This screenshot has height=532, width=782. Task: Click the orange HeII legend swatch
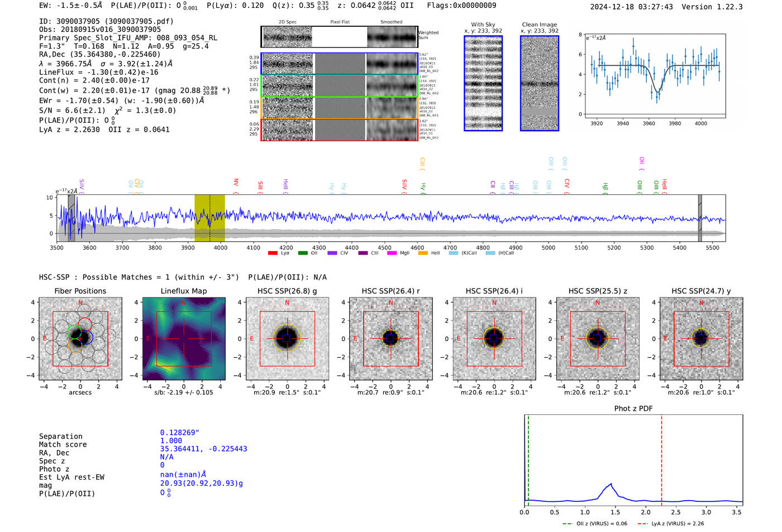coord(423,253)
